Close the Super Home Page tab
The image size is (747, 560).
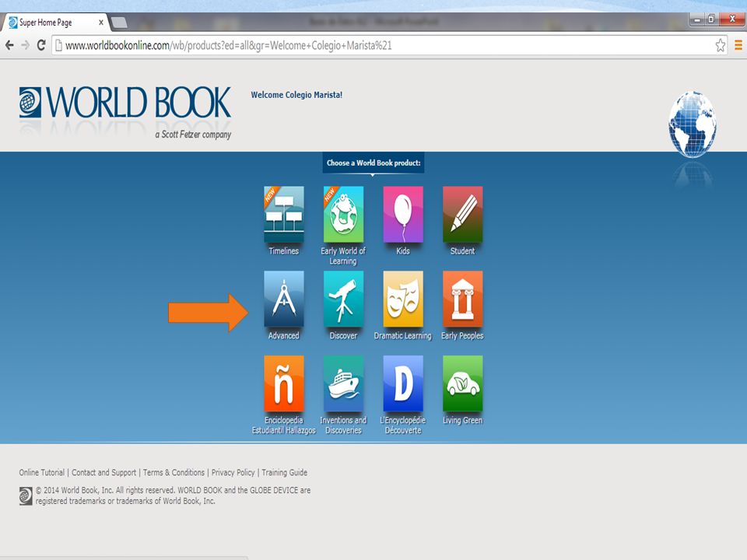coord(101,23)
